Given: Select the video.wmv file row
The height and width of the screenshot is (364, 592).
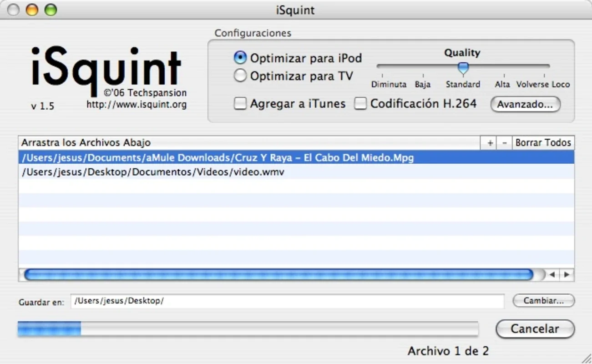Looking at the screenshot, I should [296, 172].
